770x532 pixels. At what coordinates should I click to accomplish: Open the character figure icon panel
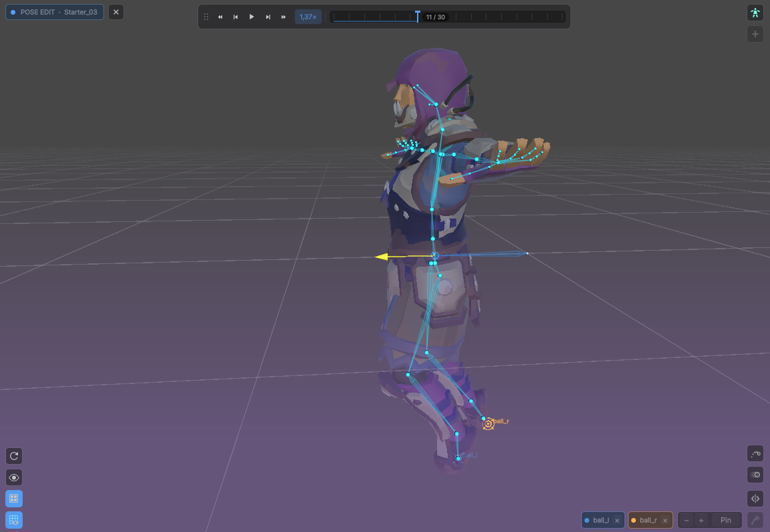click(755, 13)
